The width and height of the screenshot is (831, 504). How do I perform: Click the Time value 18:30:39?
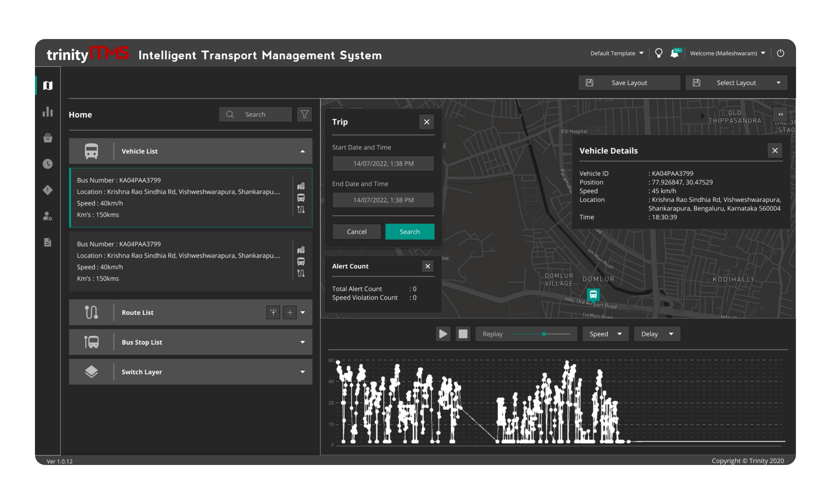[663, 217]
